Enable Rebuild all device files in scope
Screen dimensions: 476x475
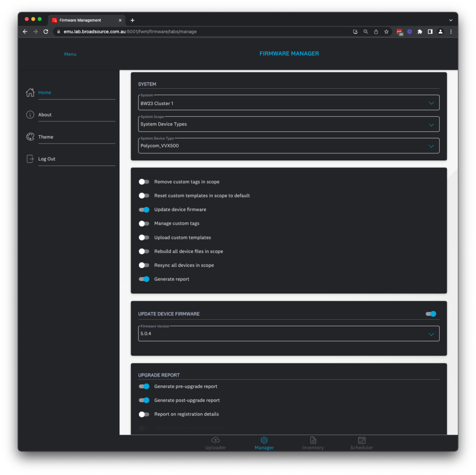pos(144,251)
